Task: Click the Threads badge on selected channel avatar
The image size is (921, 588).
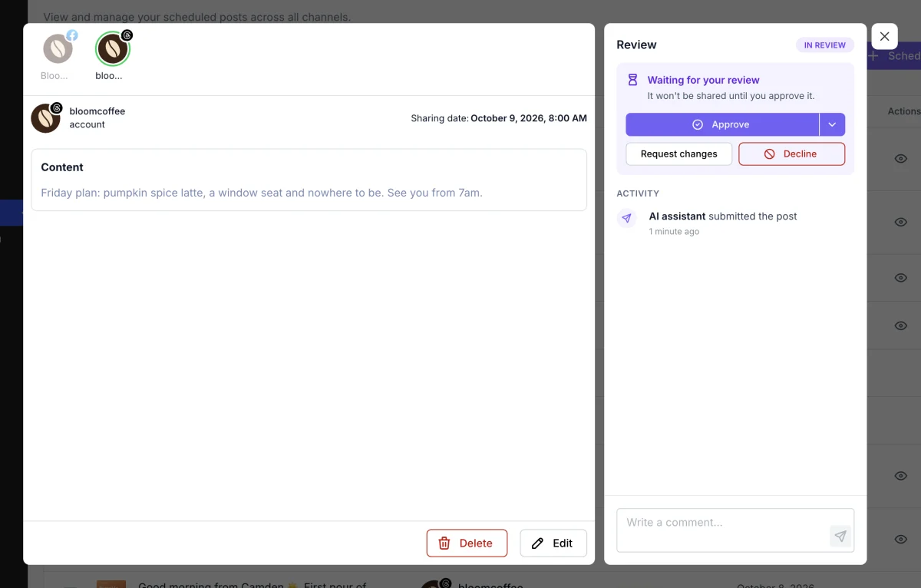Action: point(127,35)
